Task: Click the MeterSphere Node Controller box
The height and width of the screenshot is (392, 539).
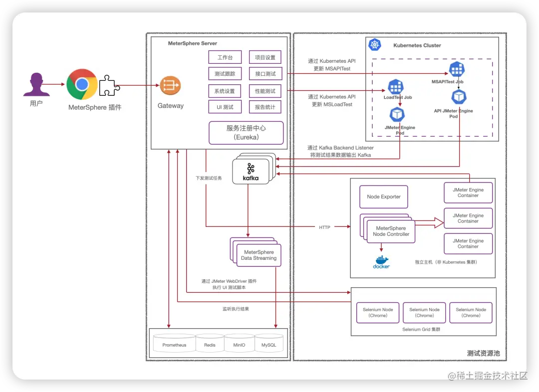Action: coord(391,231)
